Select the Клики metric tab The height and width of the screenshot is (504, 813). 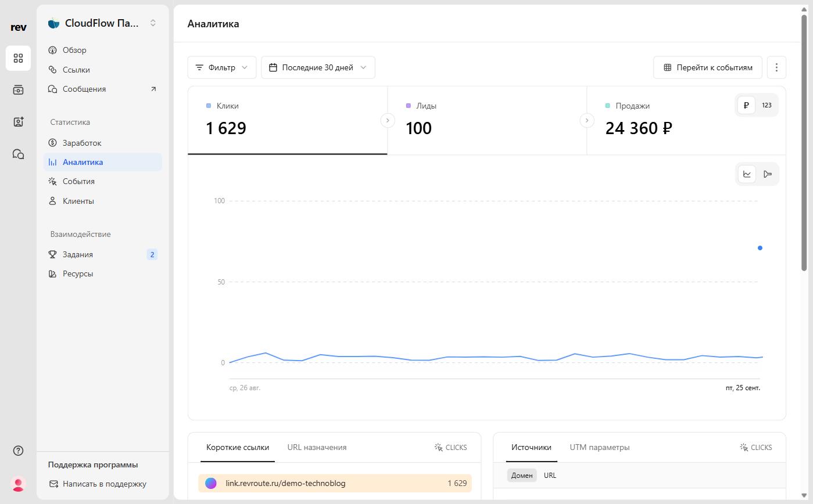pyautogui.click(x=288, y=120)
